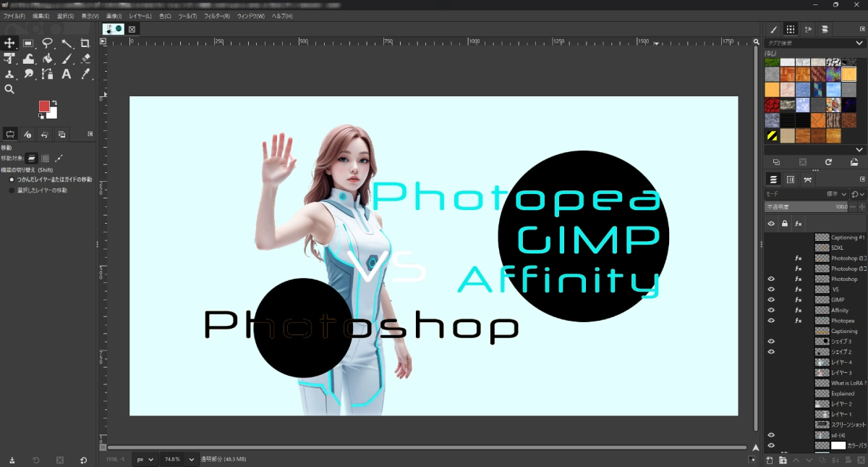
Task: Create a new layer with the new-layer icon
Action: [x=769, y=460]
